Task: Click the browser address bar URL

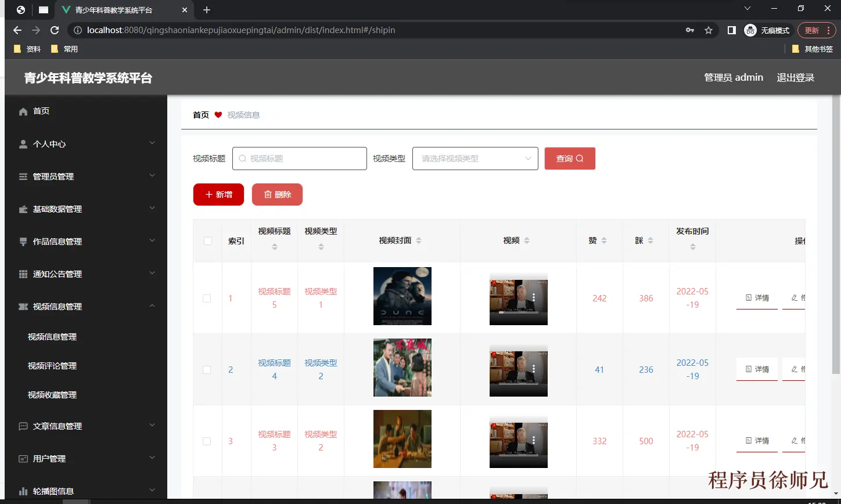Action: pyautogui.click(x=241, y=30)
